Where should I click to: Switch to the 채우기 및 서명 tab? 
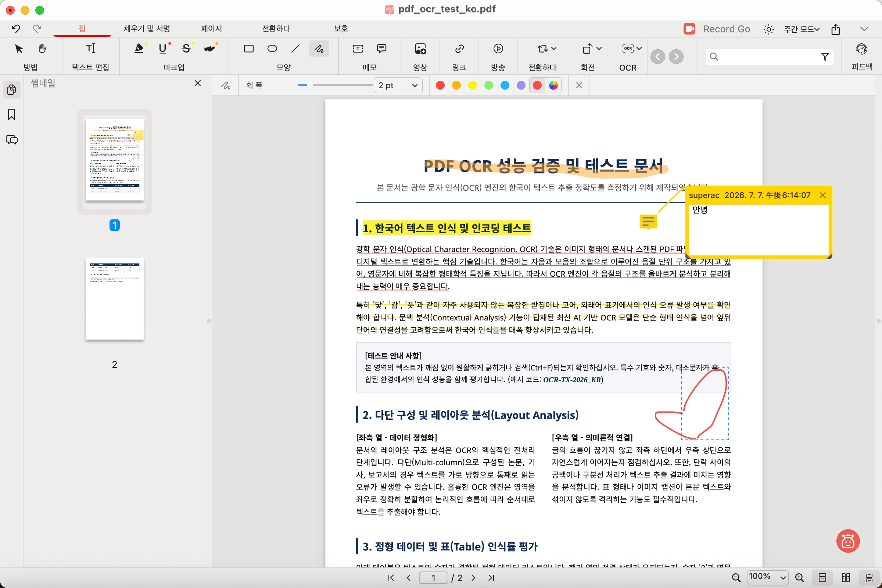pyautogui.click(x=147, y=29)
